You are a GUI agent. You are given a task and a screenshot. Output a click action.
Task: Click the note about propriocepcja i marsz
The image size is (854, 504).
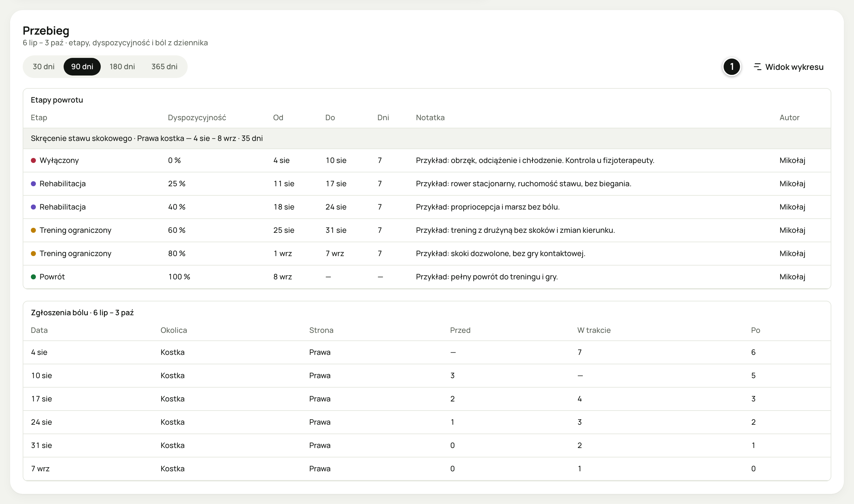488,207
